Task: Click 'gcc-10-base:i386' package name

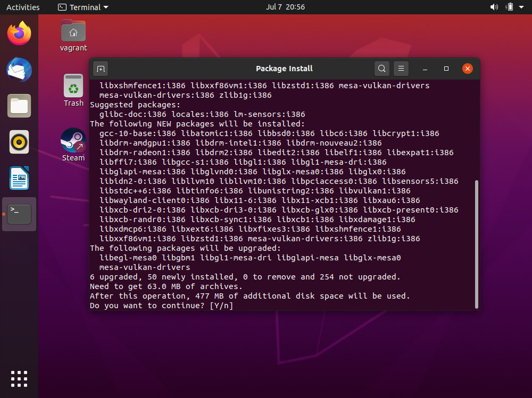Action: point(138,133)
